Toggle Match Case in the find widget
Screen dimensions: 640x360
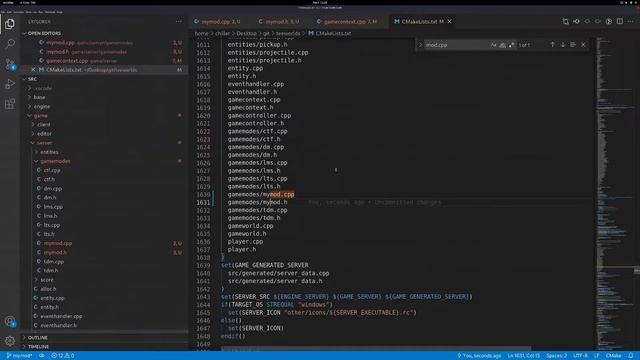click(493, 45)
